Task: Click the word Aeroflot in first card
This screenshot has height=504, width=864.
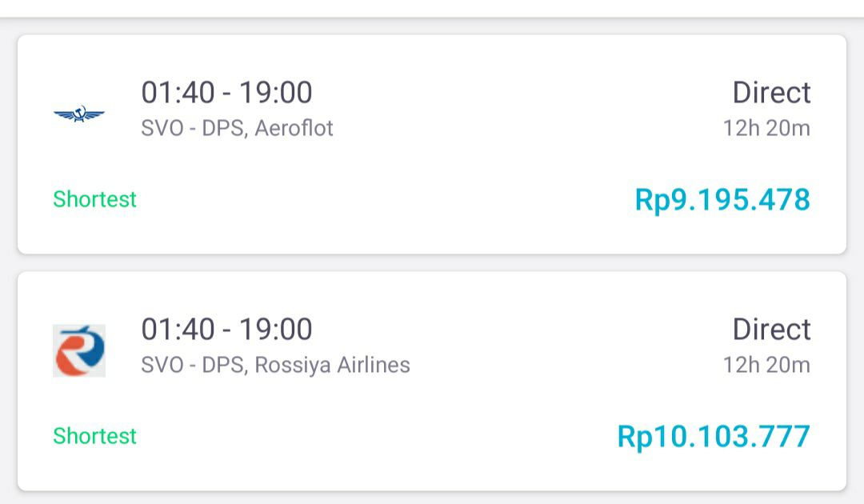Action: [x=294, y=128]
